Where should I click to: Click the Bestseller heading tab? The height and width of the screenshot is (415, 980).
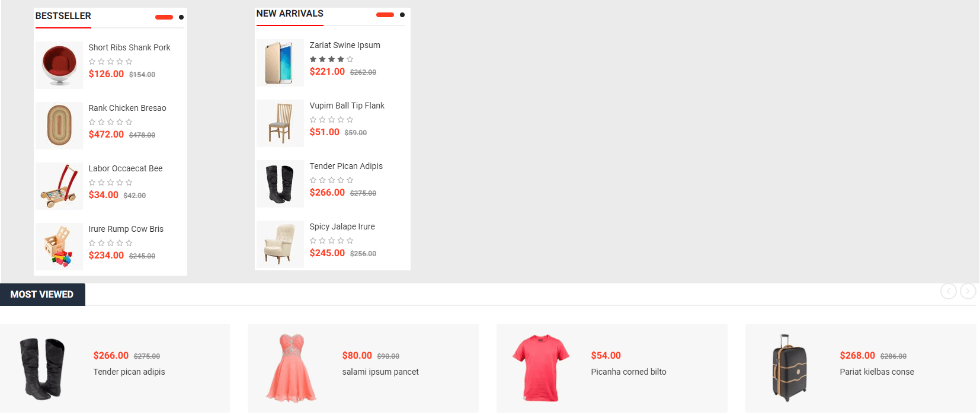(x=63, y=16)
